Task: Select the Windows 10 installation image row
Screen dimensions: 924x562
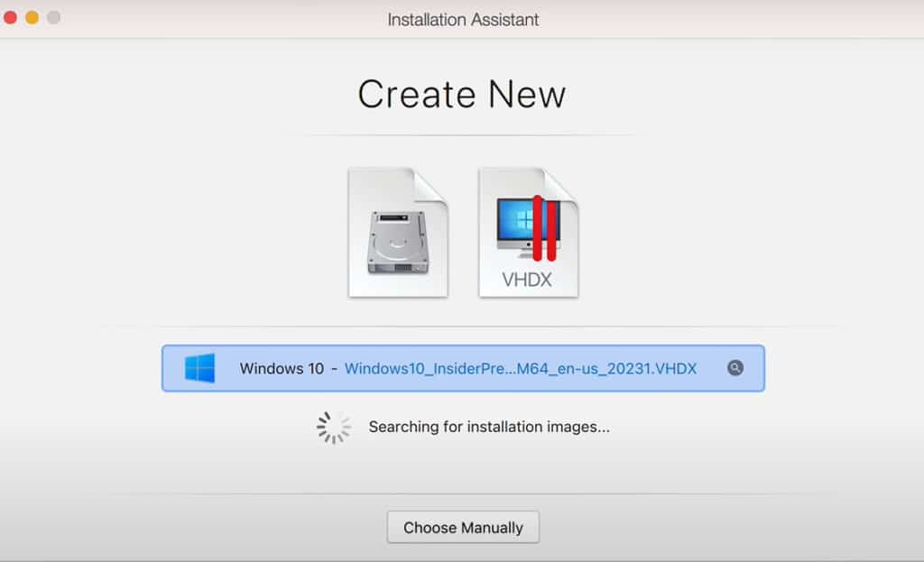Action: coord(463,368)
